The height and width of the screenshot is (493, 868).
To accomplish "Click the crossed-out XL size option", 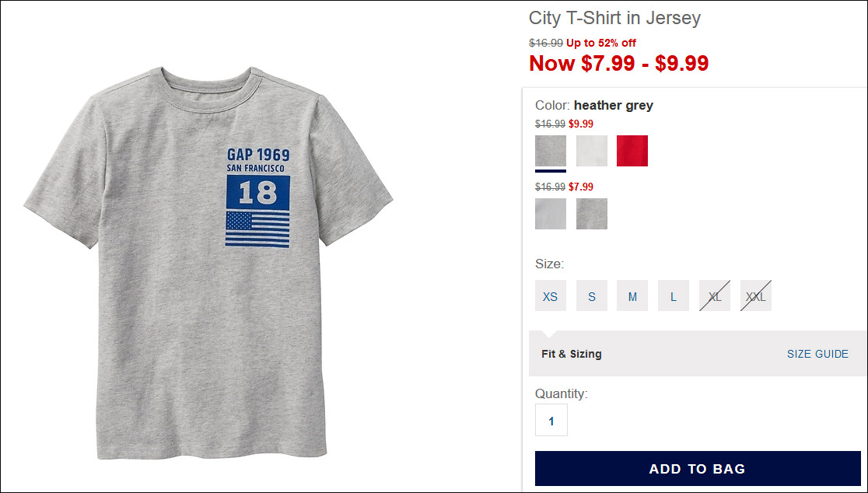I will [714, 295].
